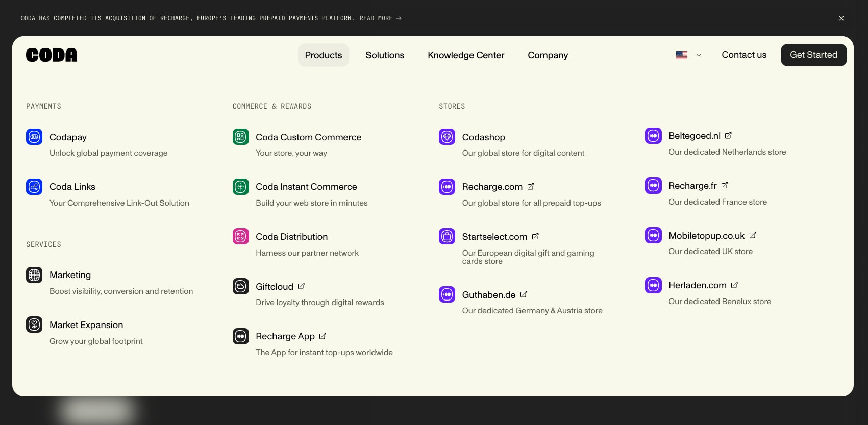Click external link icon beside Herladen.com
Image resolution: width=868 pixels, height=425 pixels.
point(734,285)
